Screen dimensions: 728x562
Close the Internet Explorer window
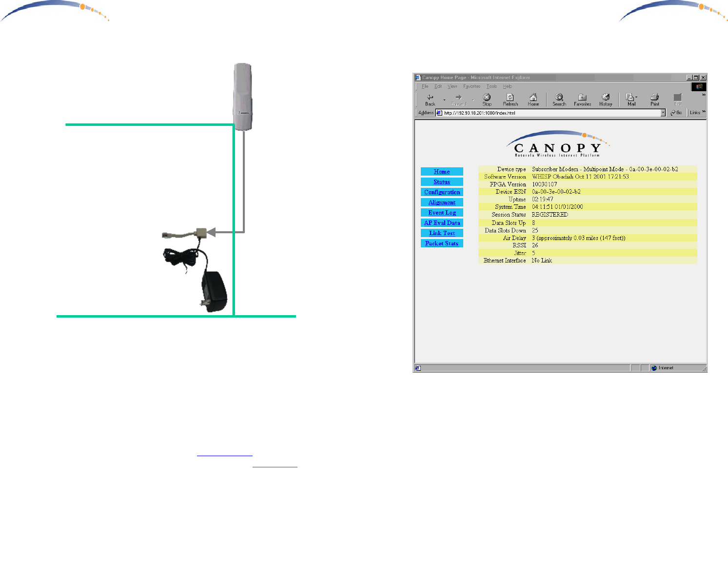click(703, 78)
